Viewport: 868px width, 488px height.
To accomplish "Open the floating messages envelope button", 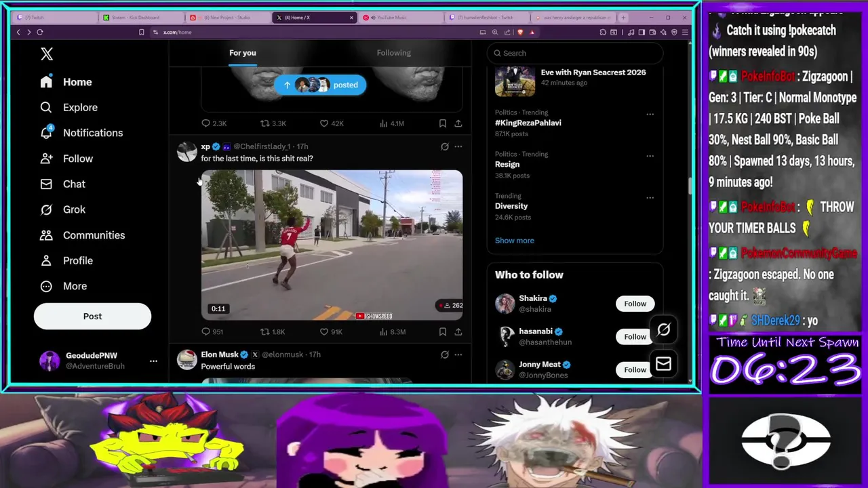I will click(x=663, y=365).
